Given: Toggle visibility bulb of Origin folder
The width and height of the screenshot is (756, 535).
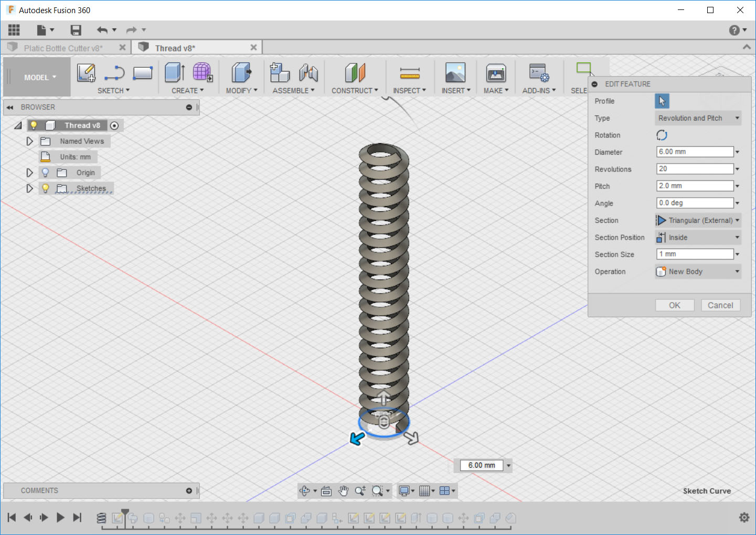Looking at the screenshot, I should [45, 173].
